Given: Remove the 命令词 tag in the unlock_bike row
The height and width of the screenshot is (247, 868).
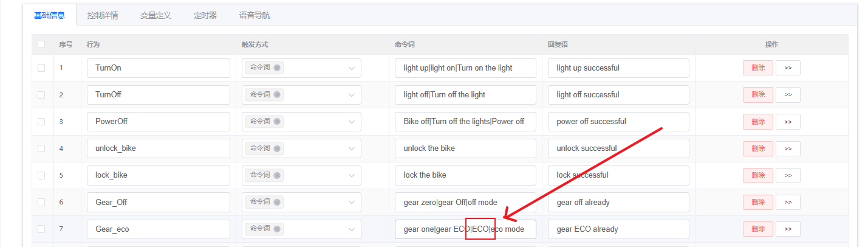Looking at the screenshot, I should [x=277, y=148].
